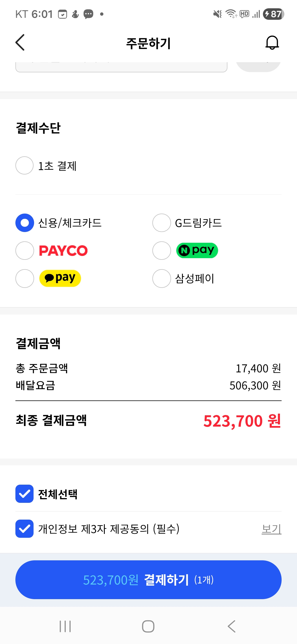Choose the Kakao Pay radio button

25,279
